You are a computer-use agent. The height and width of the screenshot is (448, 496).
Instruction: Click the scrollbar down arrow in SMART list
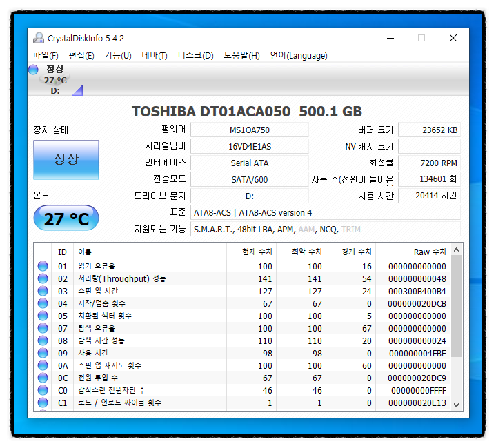tap(456, 405)
